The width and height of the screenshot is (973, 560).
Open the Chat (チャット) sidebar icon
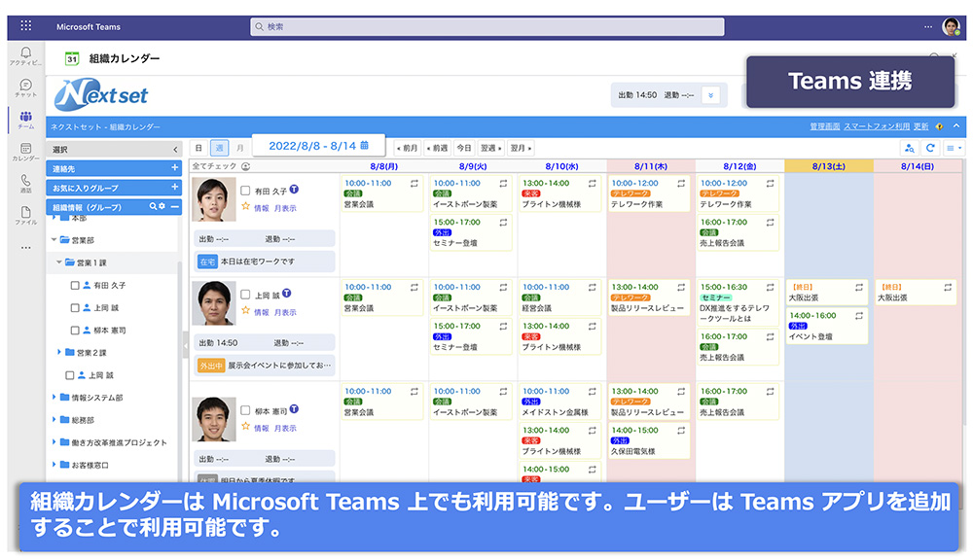coord(25,85)
